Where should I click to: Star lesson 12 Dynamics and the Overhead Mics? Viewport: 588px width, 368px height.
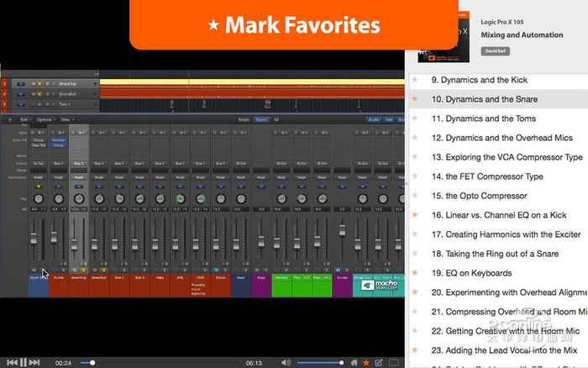pyautogui.click(x=415, y=137)
